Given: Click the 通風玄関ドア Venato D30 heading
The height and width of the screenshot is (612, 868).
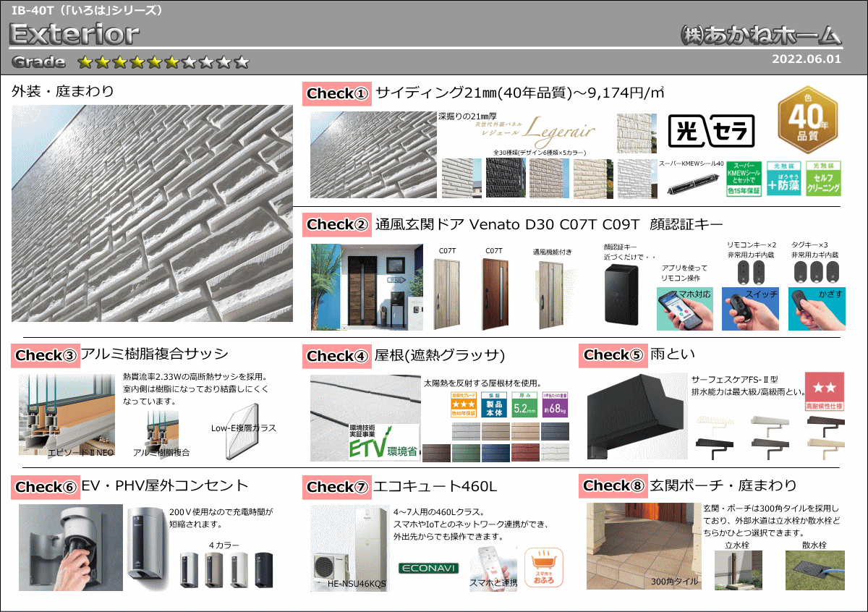Looking at the screenshot, I should (x=549, y=225).
